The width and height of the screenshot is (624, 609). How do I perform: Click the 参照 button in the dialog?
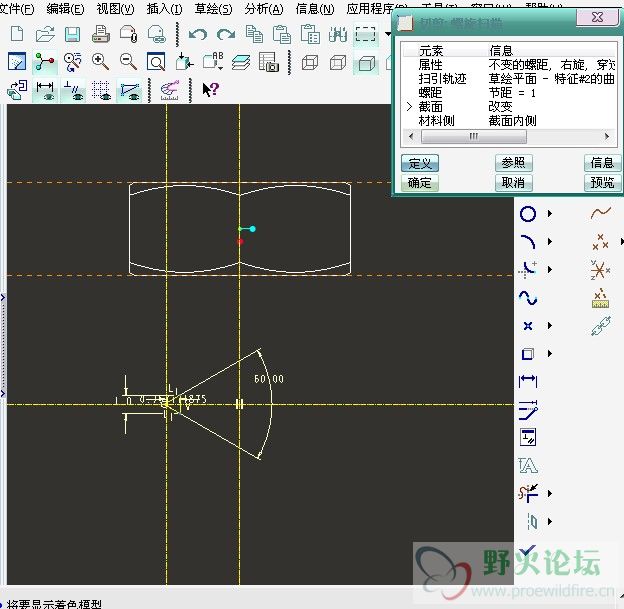point(513,163)
